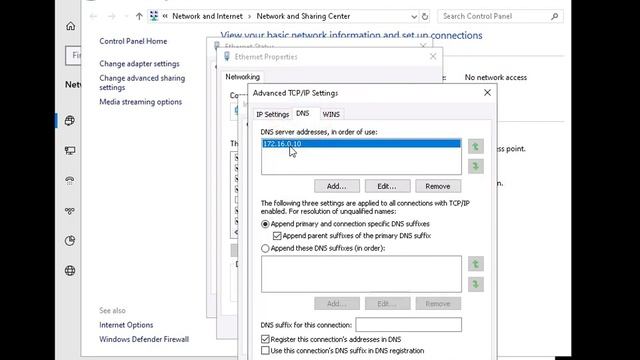Image resolution: width=640 pixels, height=360 pixels.
Task: Expand the breadcrumb chevron before Network and Internet
Action: tap(165, 16)
